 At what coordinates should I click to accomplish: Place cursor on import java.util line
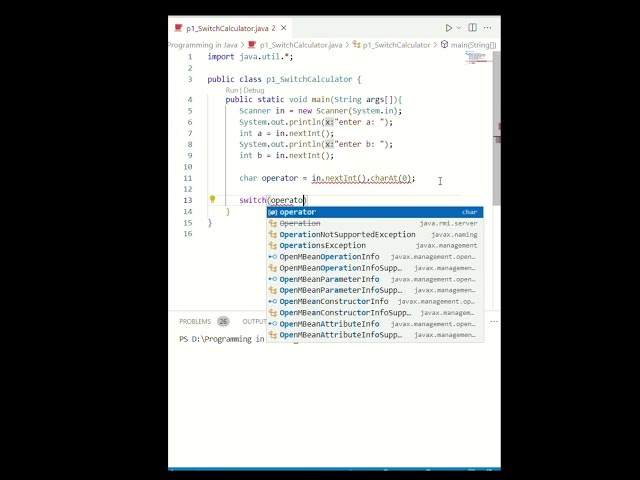[250, 57]
